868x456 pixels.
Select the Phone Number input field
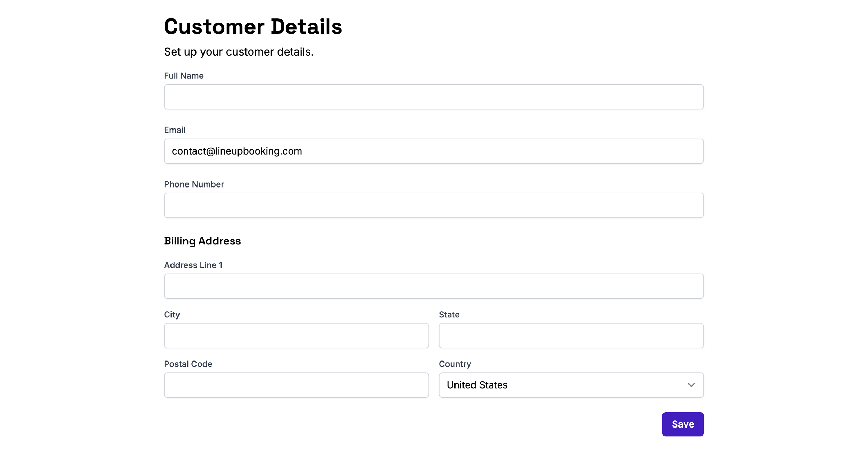click(434, 205)
